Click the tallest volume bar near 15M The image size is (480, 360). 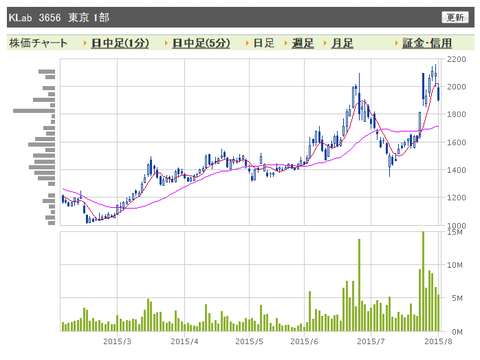coord(423,281)
